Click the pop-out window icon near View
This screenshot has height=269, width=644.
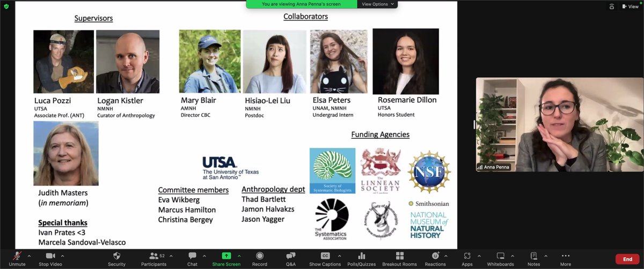click(x=612, y=6)
